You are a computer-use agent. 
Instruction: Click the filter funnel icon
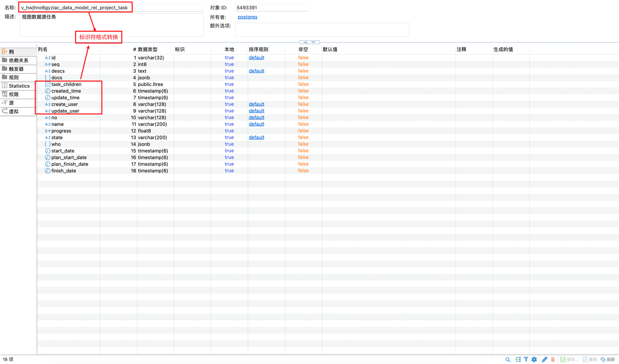[x=526, y=360]
